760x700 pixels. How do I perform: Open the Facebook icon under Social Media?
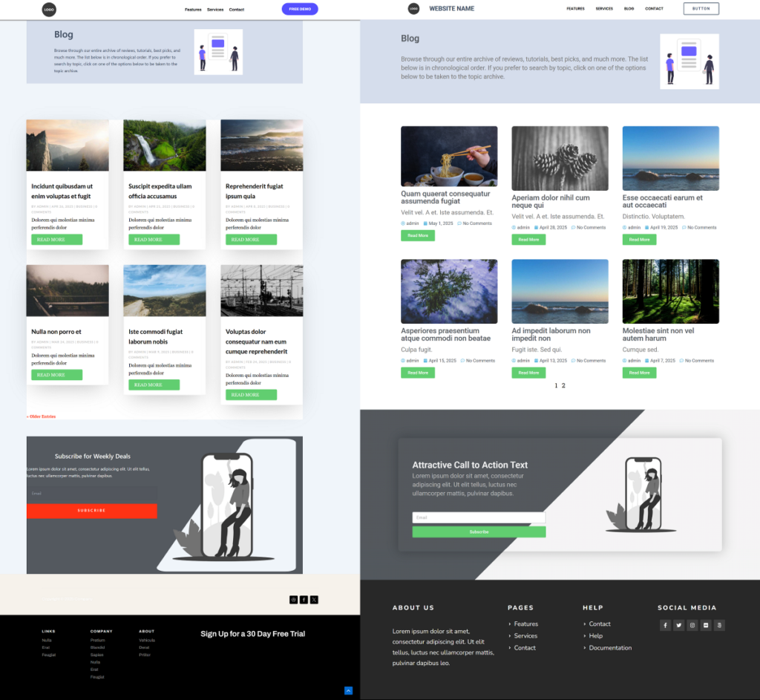[665, 625]
